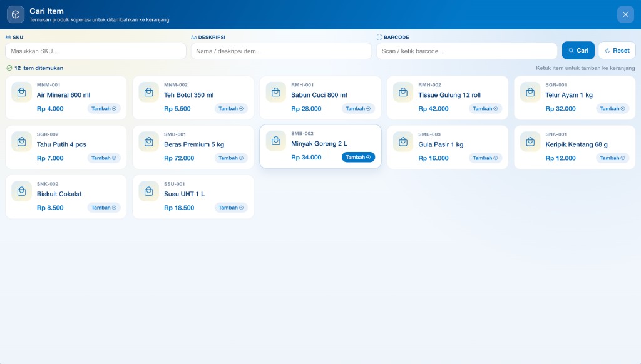This screenshot has height=364, width=641.
Task: Click the '12 item ditemukan' text
Action: 39,68
